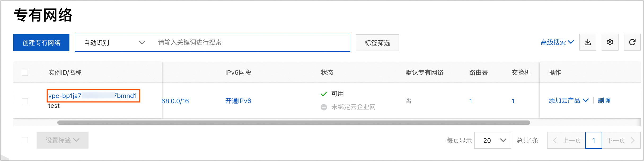Click the horizontal table scrollbar
The width and height of the screenshot is (644, 161).
(294, 123)
